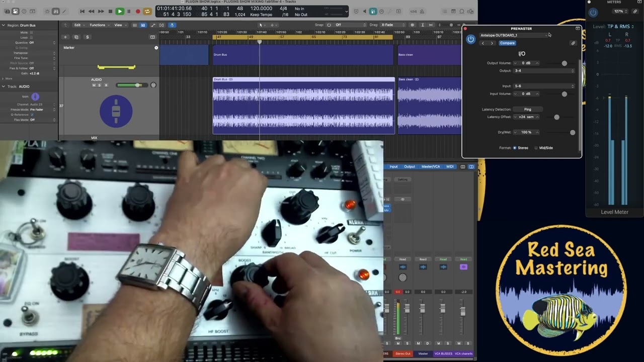
Task: Toggle the Loop checkbox in Region inspector
Action: 31,37
